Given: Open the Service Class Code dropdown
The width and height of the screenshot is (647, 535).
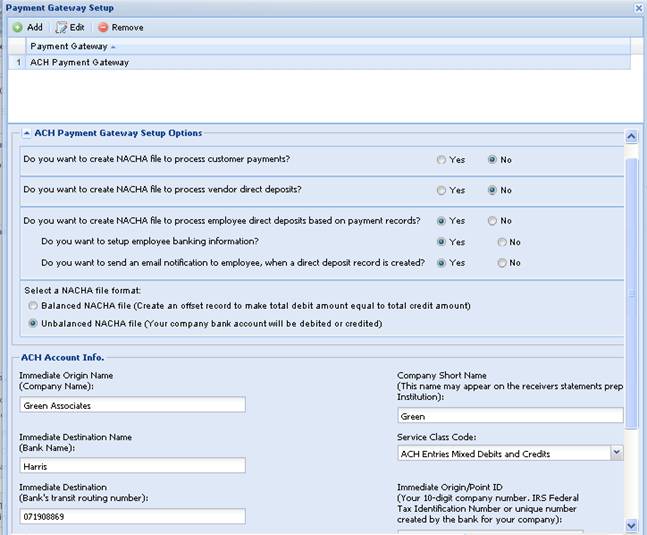Looking at the screenshot, I should 616,453.
